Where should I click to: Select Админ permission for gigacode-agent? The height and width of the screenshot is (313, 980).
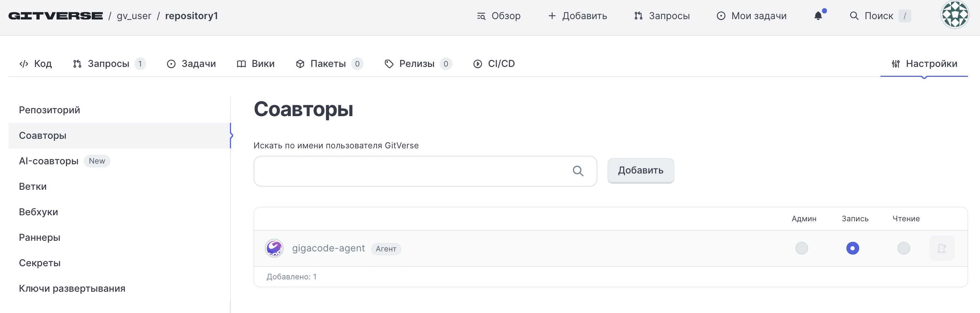[x=801, y=248]
